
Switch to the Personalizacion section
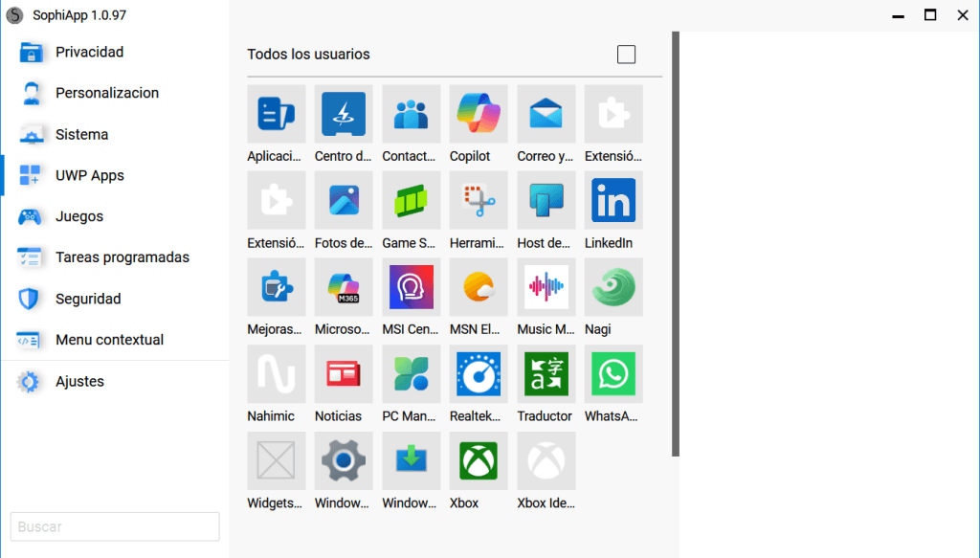click(x=115, y=93)
